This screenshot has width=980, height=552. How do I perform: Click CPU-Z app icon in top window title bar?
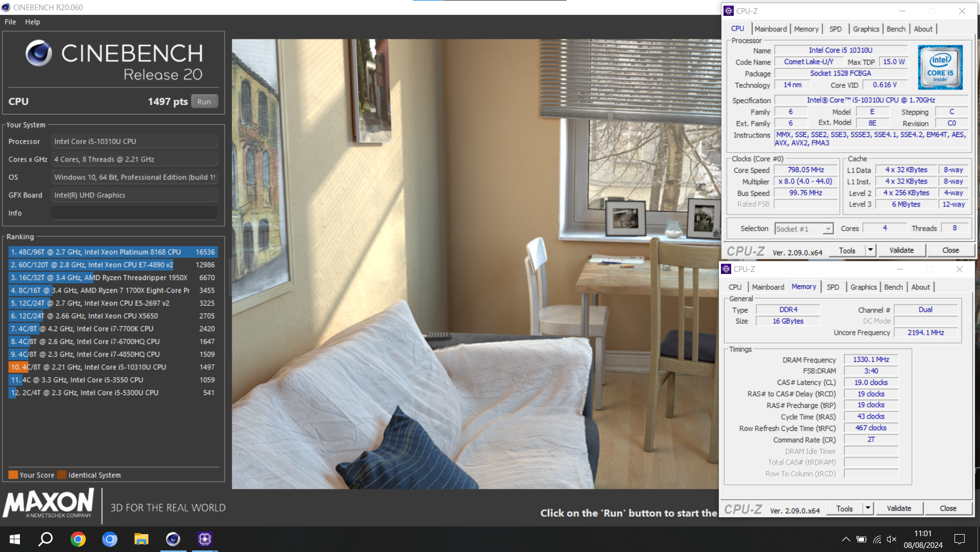click(729, 11)
